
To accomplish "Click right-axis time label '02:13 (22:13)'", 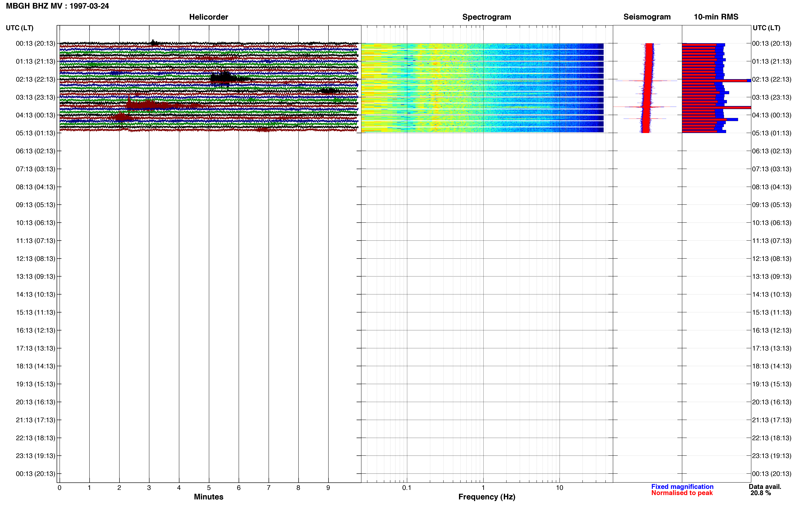I will click(772, 79).
